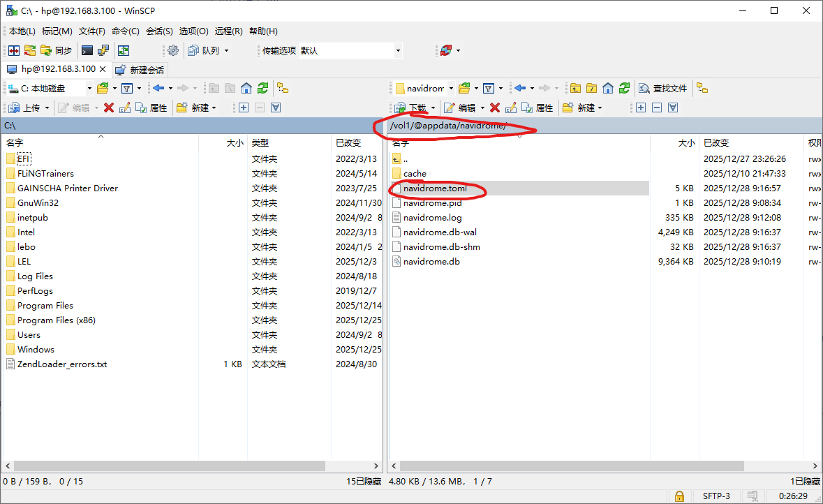Expand the 上传 upload dropdown arrow
Screen dimensions: 823x504
coord(47,108)
